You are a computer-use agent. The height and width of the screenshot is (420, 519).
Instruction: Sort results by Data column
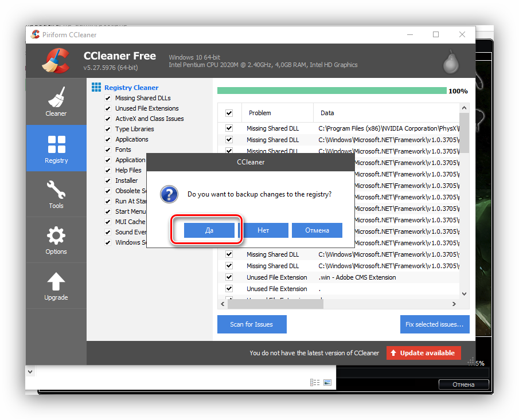coord(387,113)
